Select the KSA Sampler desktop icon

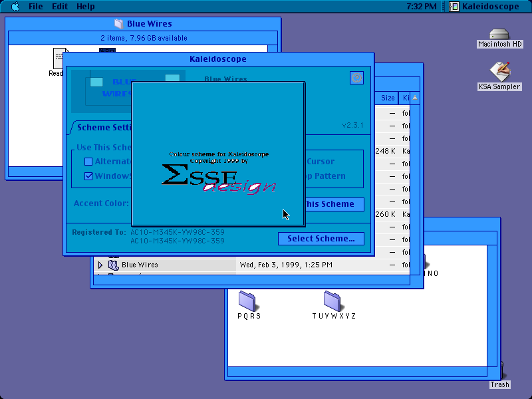click(500, 71)
